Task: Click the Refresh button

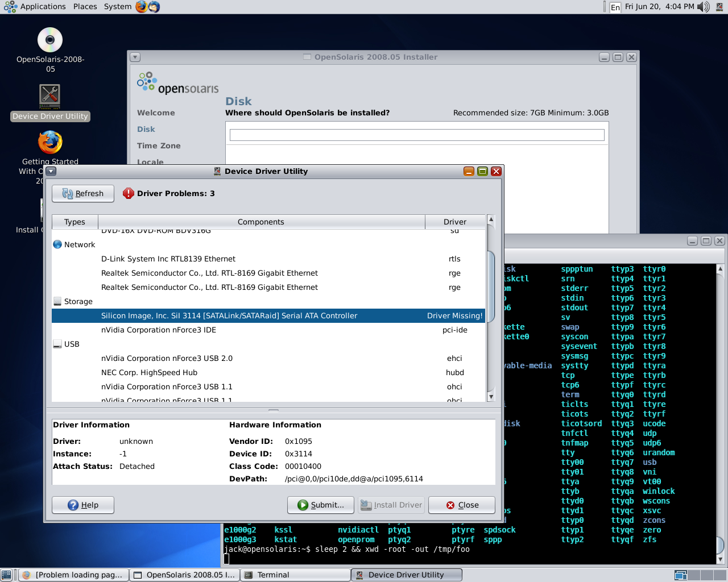Action: (x=83, y=193)
